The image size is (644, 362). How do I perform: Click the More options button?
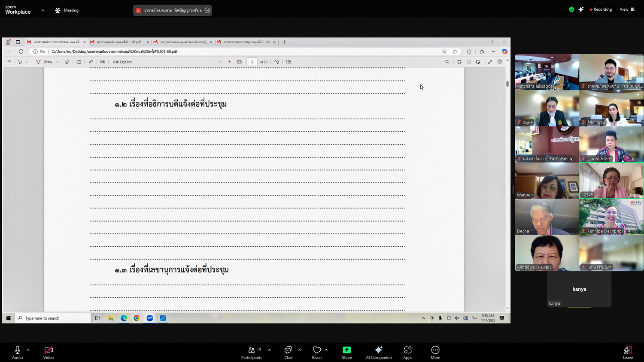[x=435, y=352]
